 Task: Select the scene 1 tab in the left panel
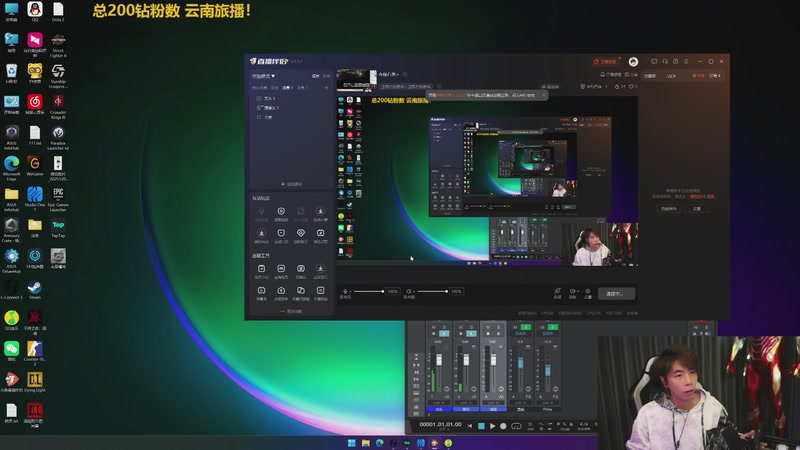click(x=288, y=88)
